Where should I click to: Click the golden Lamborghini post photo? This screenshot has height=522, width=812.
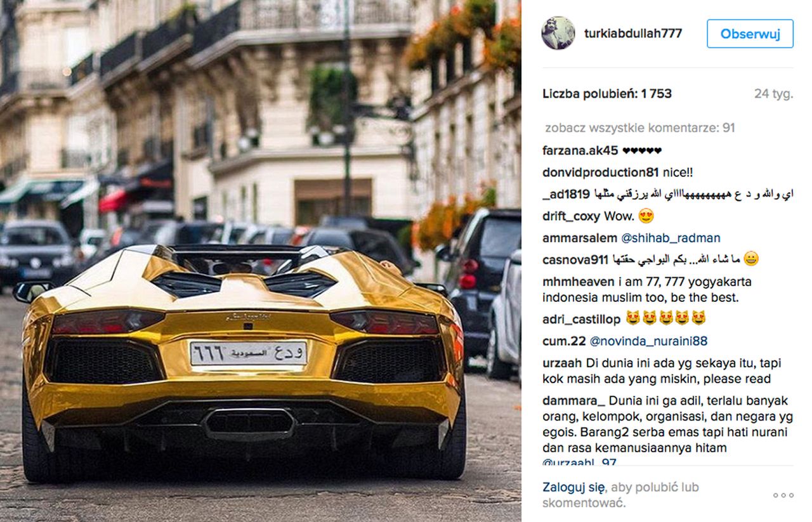(x=261, y=261)
